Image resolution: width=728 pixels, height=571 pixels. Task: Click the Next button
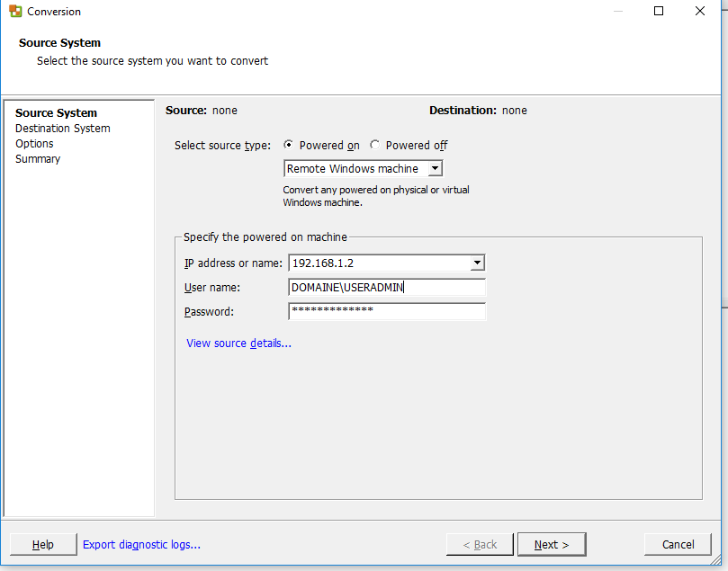552,545
